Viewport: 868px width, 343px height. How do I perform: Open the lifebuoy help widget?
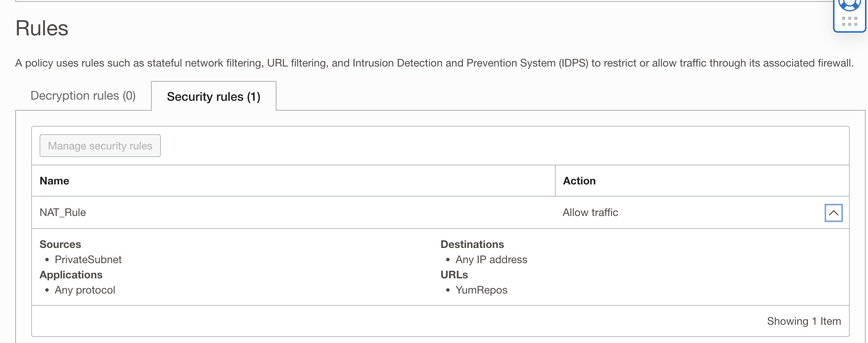click(x=850, y=5)
